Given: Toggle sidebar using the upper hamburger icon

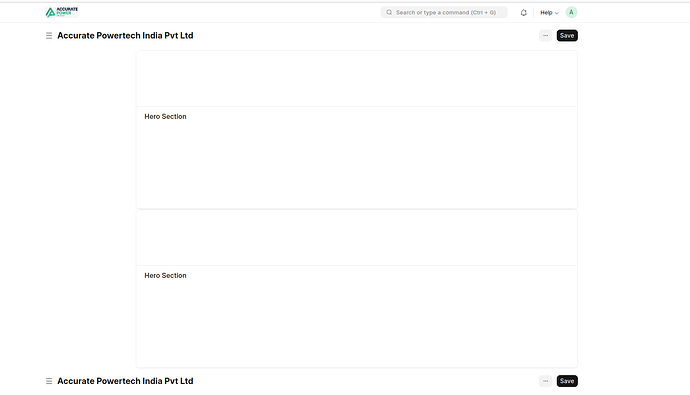Looking at the screenshot, I should (x=49, y=36).
